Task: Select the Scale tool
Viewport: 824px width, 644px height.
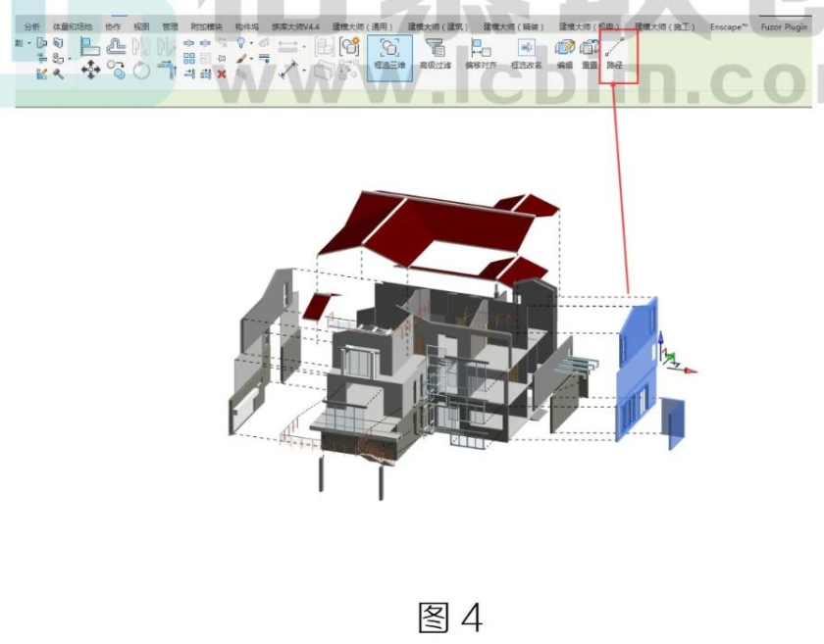Action: click(205, 58)
